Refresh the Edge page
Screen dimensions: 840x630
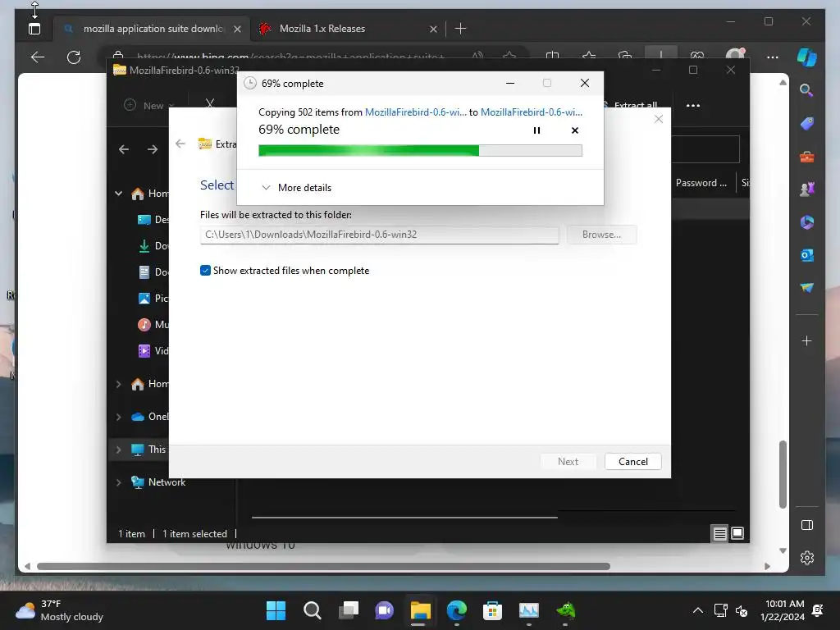(x=74, y=57)
